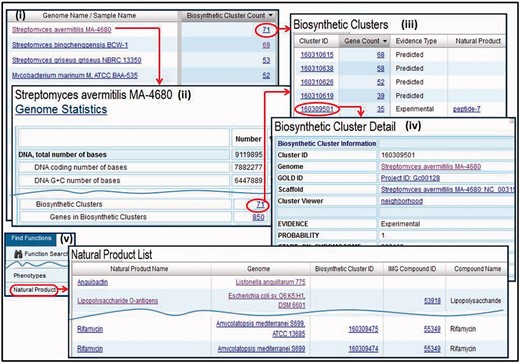Sort by Genome Name / Sample Name header
The height and width of the screenshot is (364, 520).
[89, 15]
